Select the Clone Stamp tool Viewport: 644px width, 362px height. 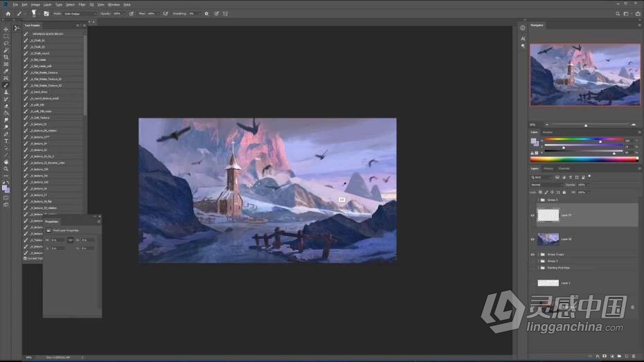(x=6, y=92)
